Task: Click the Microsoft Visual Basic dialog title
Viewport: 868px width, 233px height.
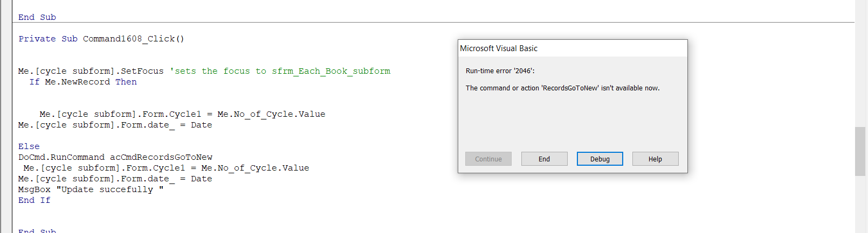Action: (499, 48)
